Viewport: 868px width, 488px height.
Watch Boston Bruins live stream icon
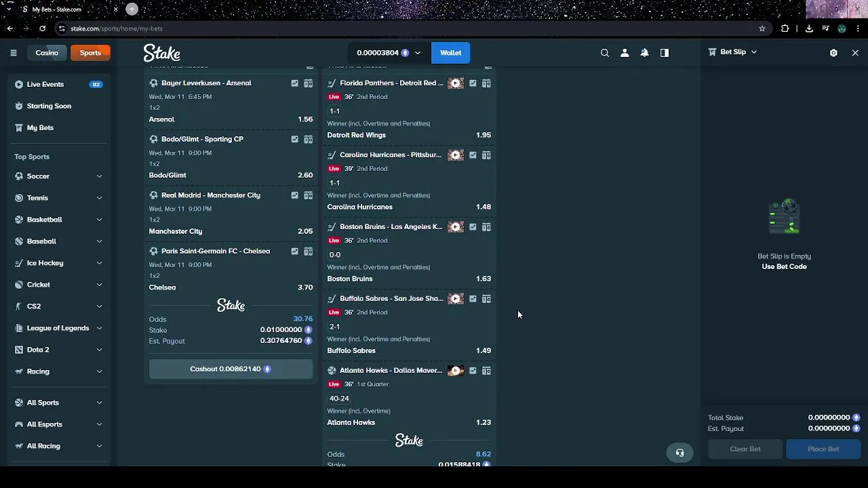[x=456, y=227]
